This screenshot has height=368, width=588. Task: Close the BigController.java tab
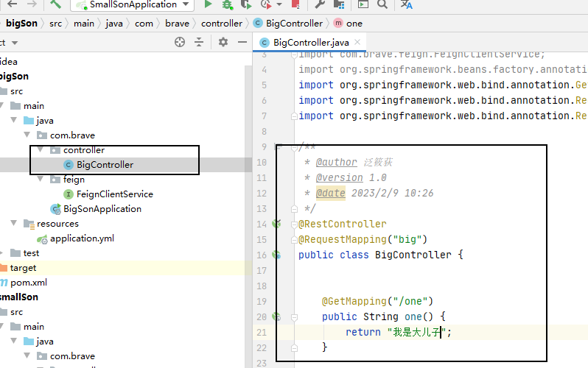[x=357, y=43]
